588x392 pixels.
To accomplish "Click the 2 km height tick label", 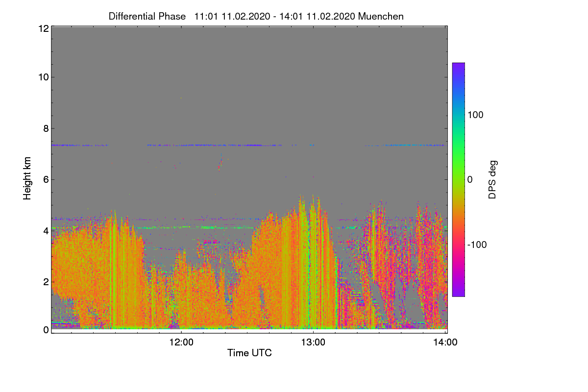I will (45, 282).
